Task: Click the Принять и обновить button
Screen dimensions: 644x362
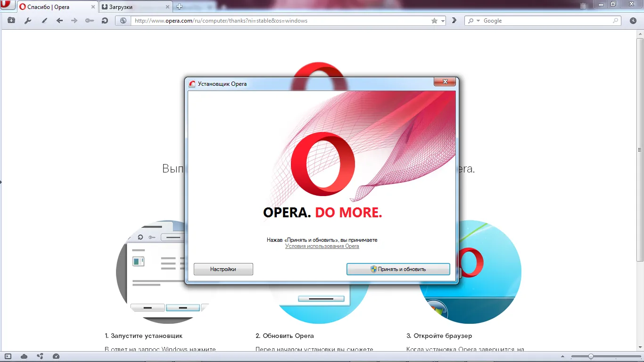Action: click(x=398, y=269)
